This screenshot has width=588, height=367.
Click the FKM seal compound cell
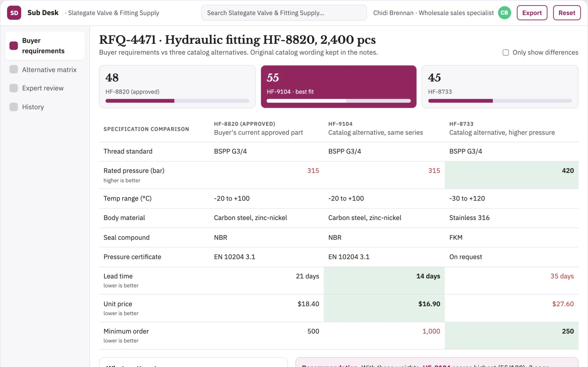click(x=512, y=238)
